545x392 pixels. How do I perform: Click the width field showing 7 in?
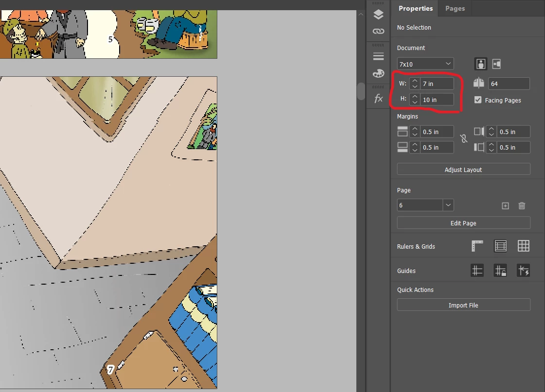(437, 84)
